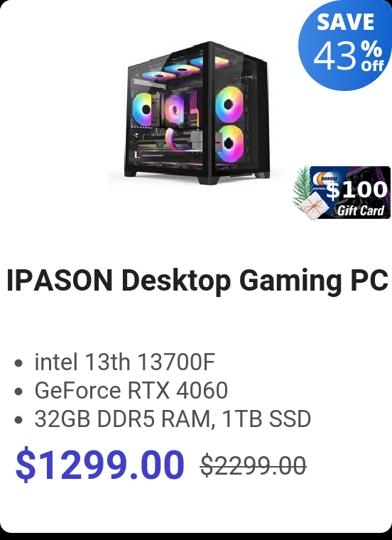Click the "Gift Card" text on the promo
This screenshot has width=392, height=540.
click(360, 210)
